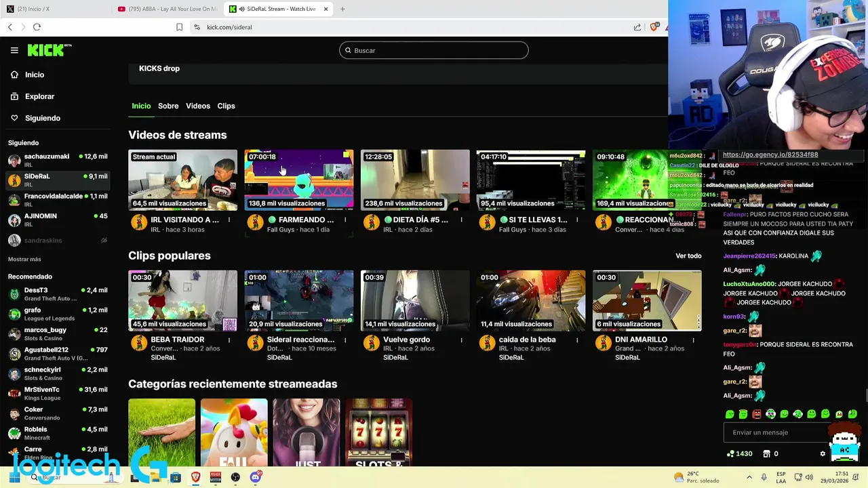The image size is (868, 488).
Task: Bookmark this page in the address bar
Action: tap(179, 27)
